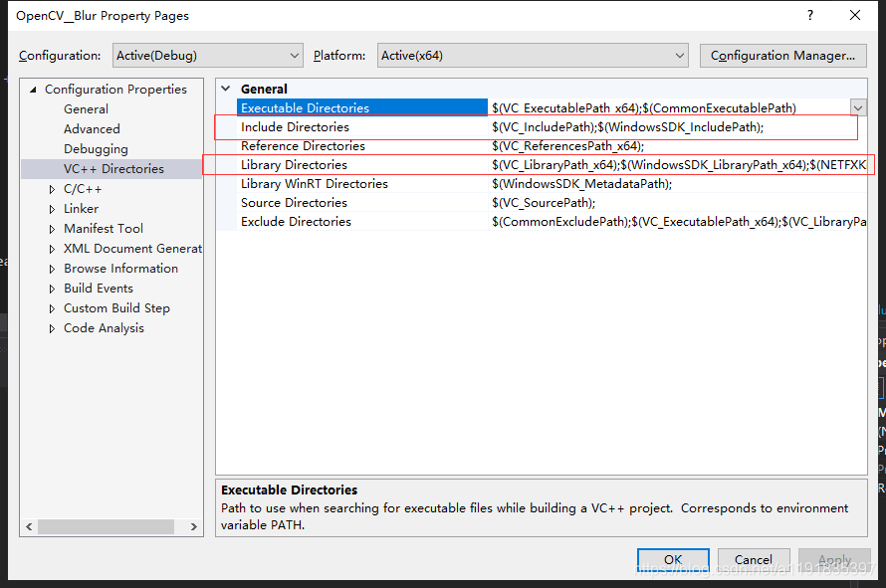Expand the Code Analysis node
Image resolution: width=886 pixels, height=588 pixels.
pos(52,328)
